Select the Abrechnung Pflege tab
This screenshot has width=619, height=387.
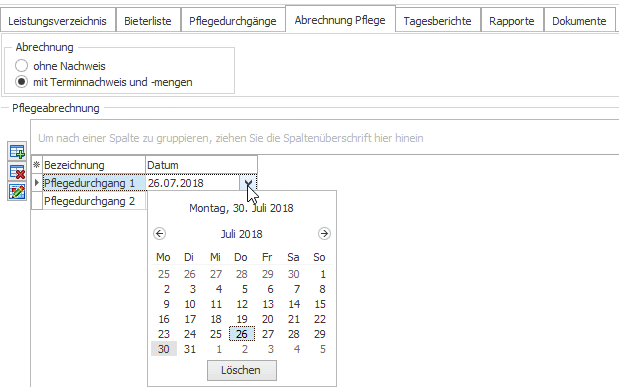click(340, 20)
